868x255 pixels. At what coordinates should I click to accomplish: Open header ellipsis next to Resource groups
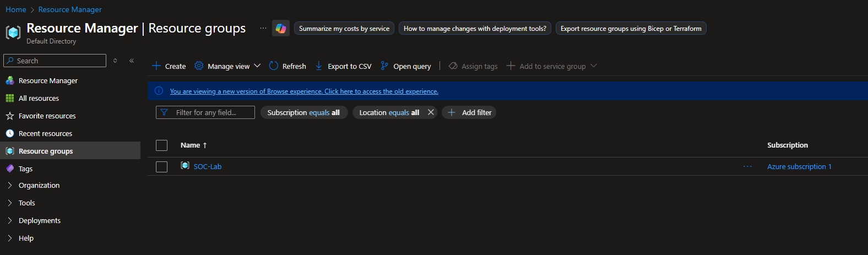(x=263, y=28)
